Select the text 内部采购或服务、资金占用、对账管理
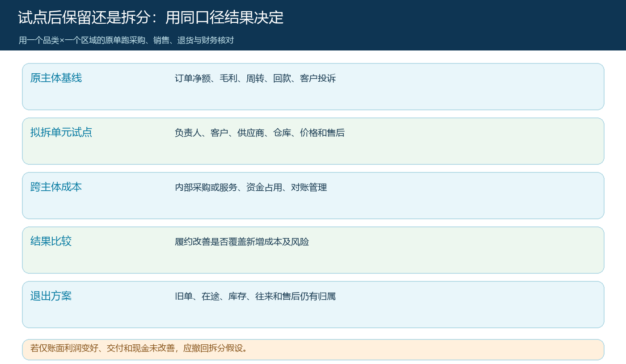626x364 pixels. pyautogui.click(x=251, y=188)
